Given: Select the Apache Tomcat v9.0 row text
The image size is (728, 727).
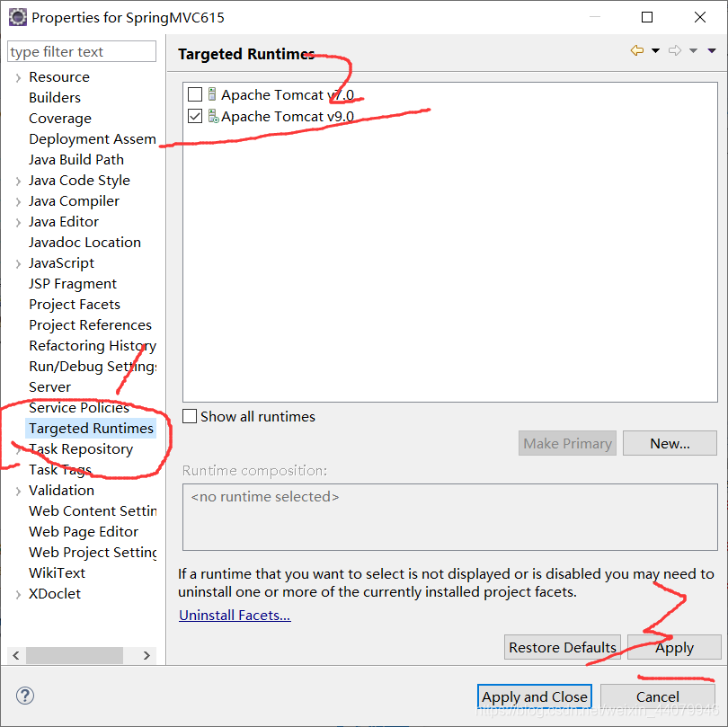Looking at the screenshot, I should [x=288, y=116].
